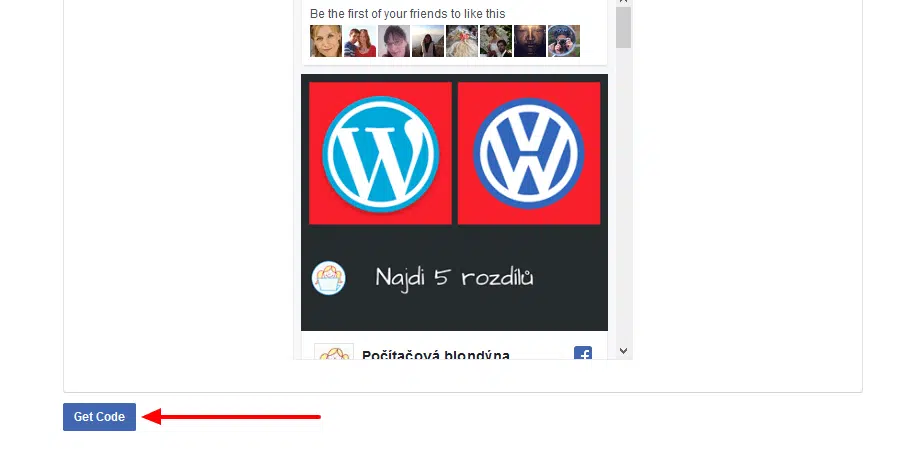The image size is (922, 449).
Task: Click the second friend photo showing a couple
Action: [x=360, y=41]
